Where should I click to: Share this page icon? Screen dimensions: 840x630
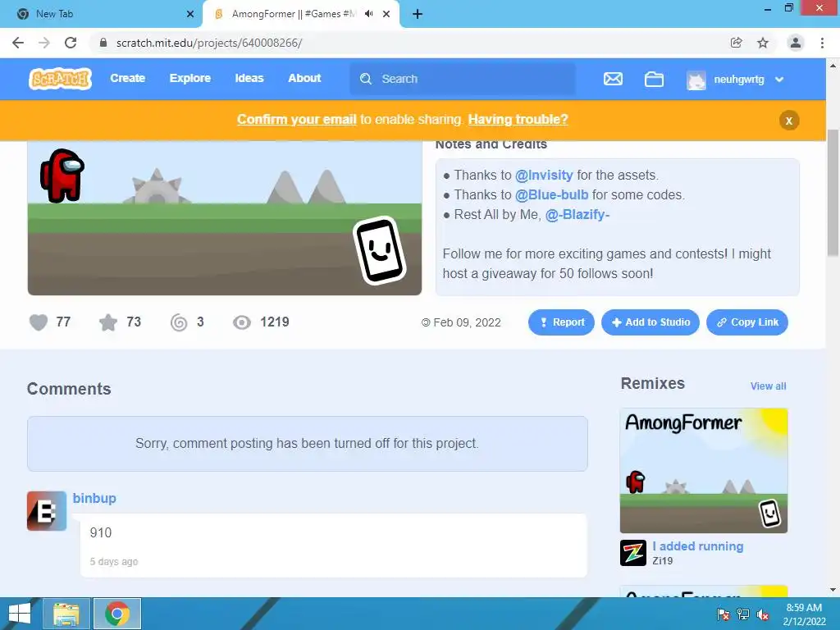coord(737,43)
